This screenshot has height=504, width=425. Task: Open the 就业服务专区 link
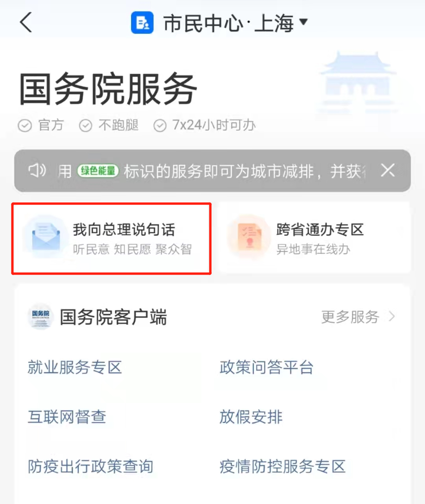point(75,367)
